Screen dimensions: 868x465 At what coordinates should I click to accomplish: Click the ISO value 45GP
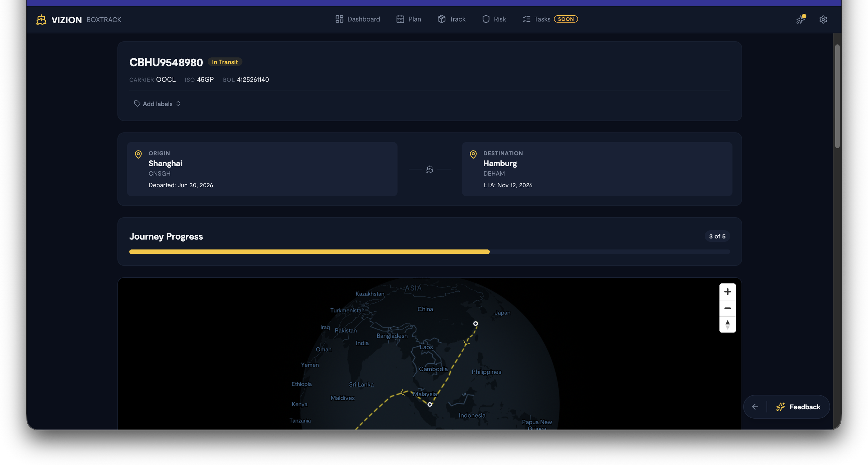coord(205,79)
